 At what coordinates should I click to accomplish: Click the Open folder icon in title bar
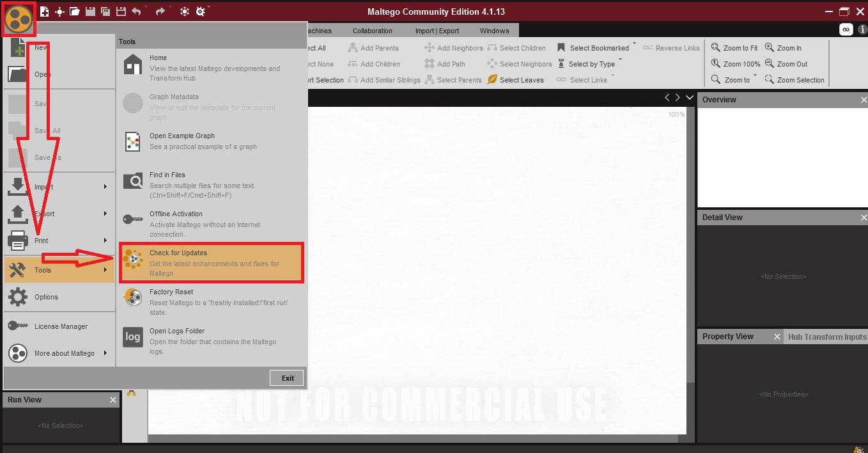[74, 12]
